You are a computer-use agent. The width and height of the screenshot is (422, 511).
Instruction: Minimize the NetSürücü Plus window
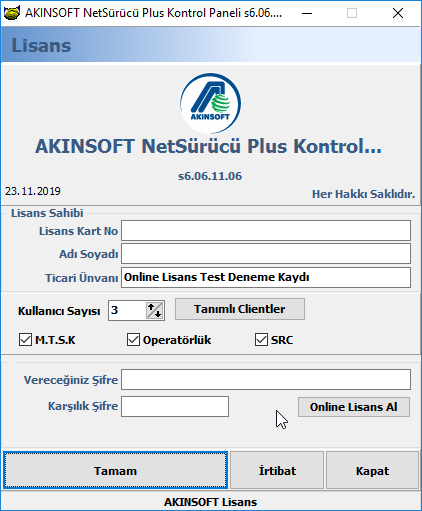(x=307, y=13)
